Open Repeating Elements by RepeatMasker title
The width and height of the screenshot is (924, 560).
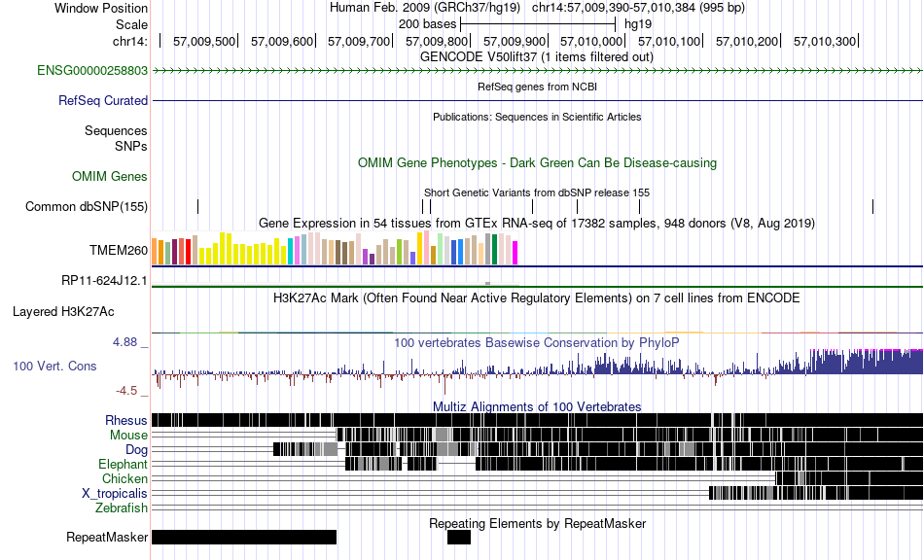click(x=538, y=523)
